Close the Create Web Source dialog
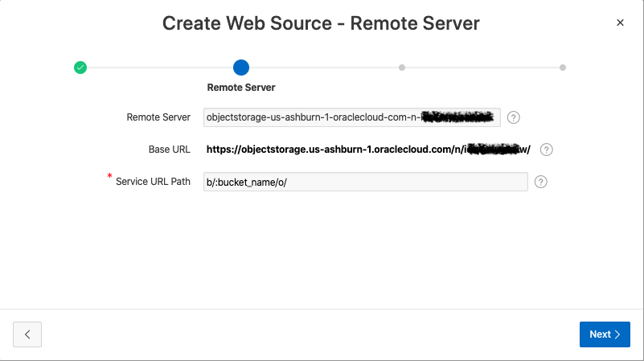644x361 pixels. 620,23
